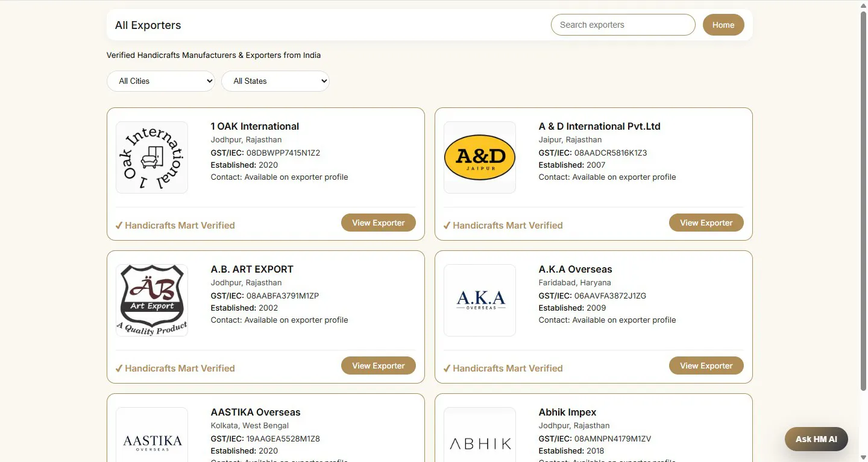Click the 1 OAK International title

click(x=255, y=126)
